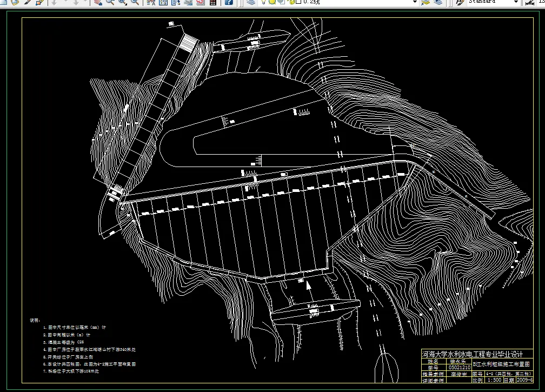Image resolution: width=545 pixels, height=392 pixels.
Task: Open the Layer Properties Manager icon
Action: point(251,2)
